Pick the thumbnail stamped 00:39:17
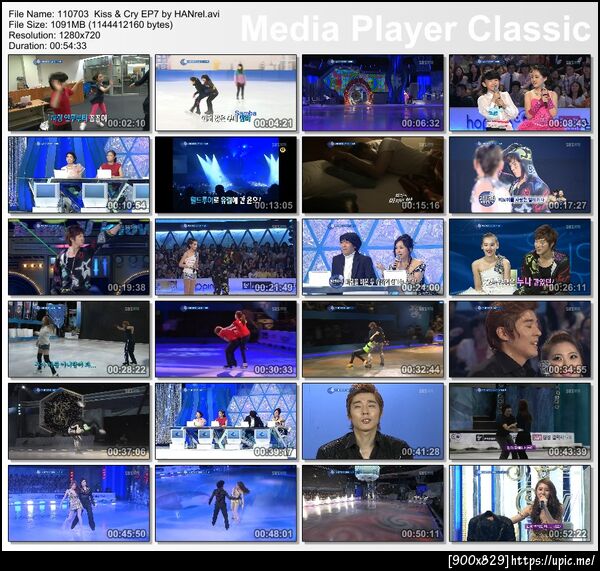 point(226,421)
